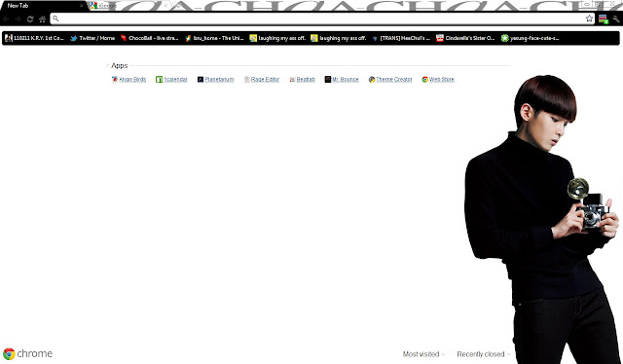Expand the Recently closed menu

483,354
